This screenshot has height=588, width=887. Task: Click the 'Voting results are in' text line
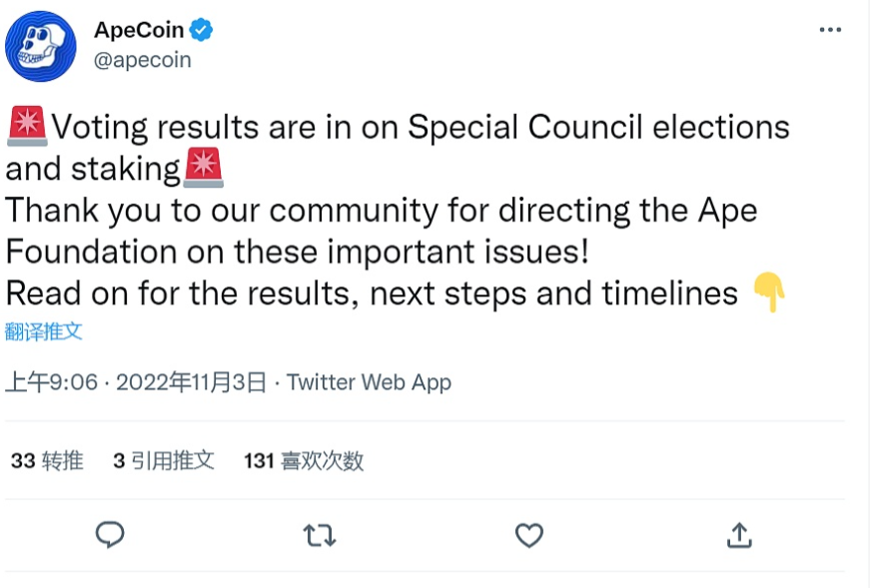tap(420, 127)
